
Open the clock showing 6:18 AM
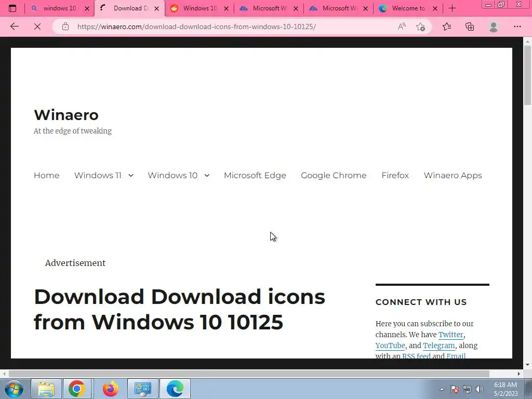click(506, 389)
